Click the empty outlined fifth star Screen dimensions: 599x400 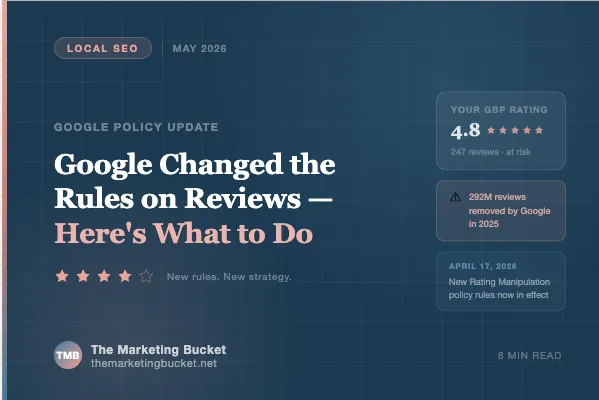pyautogui.click(x=146, y=275)
